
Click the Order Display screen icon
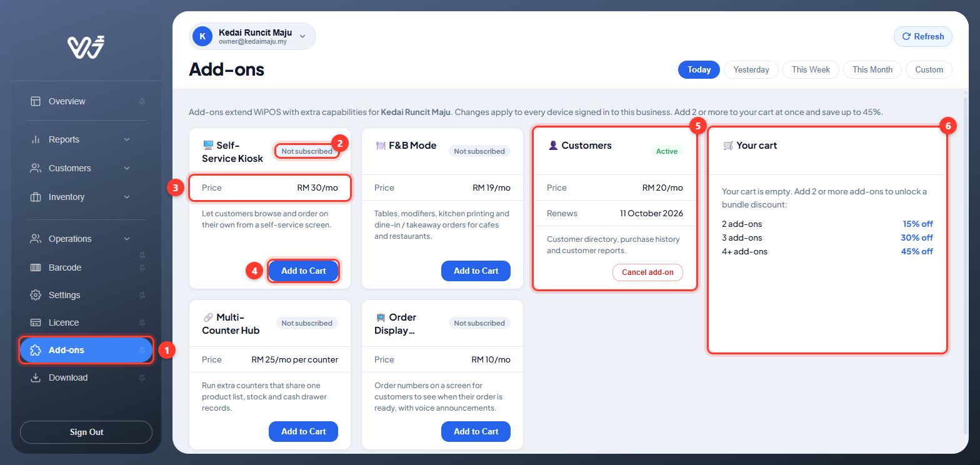tap(381, 317)
